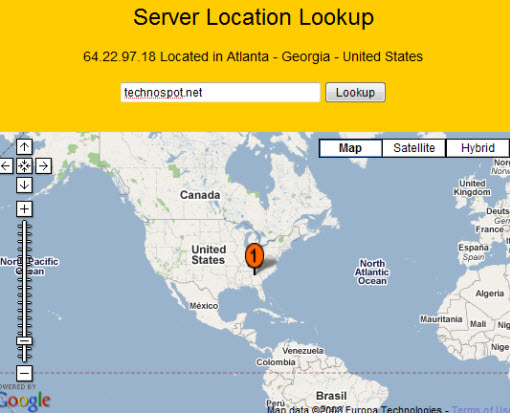Click the Brasil map label

(x=331, y=396)
